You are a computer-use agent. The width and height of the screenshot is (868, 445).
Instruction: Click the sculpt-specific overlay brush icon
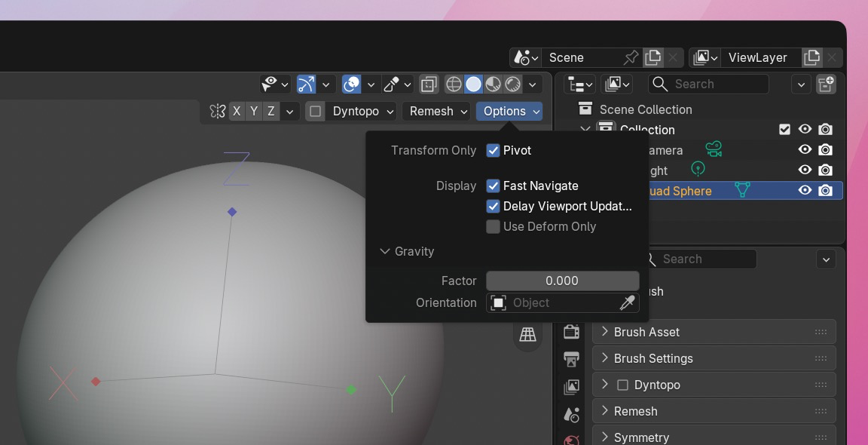[x=391, y=84]
